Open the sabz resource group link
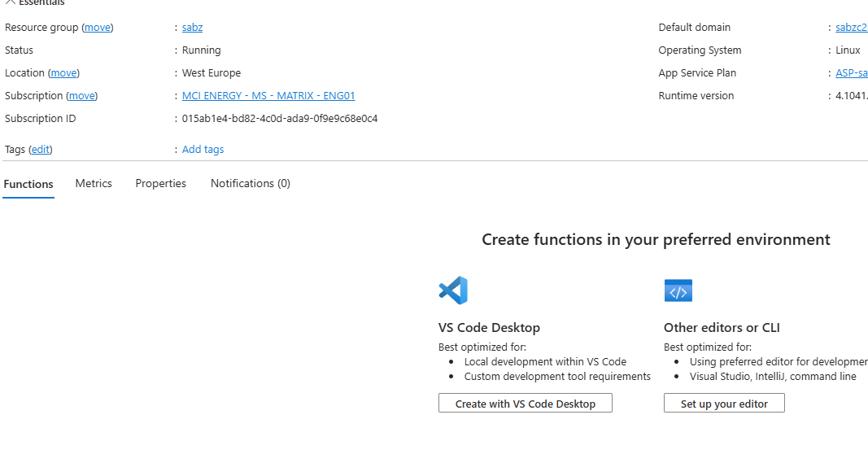This screenshot has height=476, width=868. (192, 27)
